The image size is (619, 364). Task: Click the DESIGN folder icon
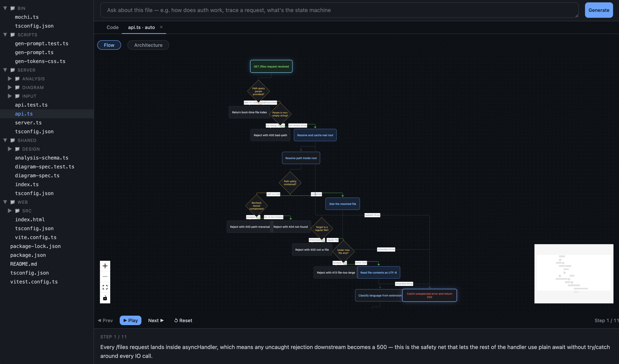click(17, 149)
